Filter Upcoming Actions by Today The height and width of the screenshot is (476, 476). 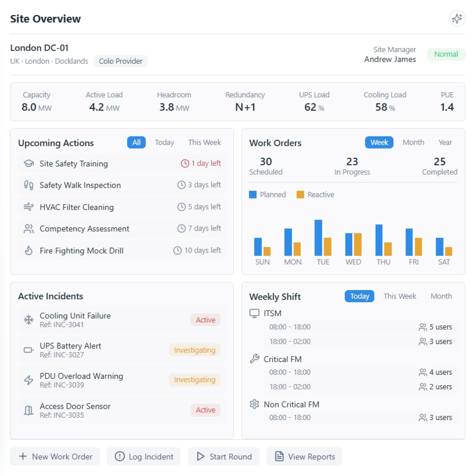click(164, 143)
